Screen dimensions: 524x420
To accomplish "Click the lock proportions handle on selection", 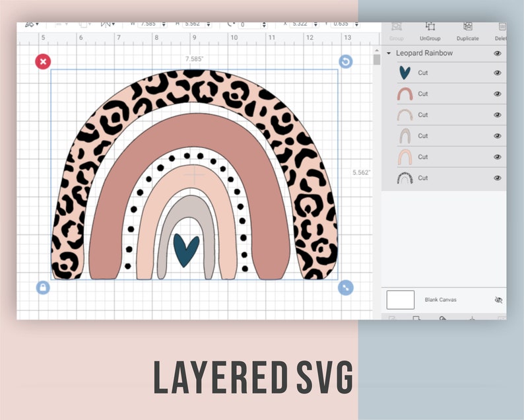I will point(43,287).
